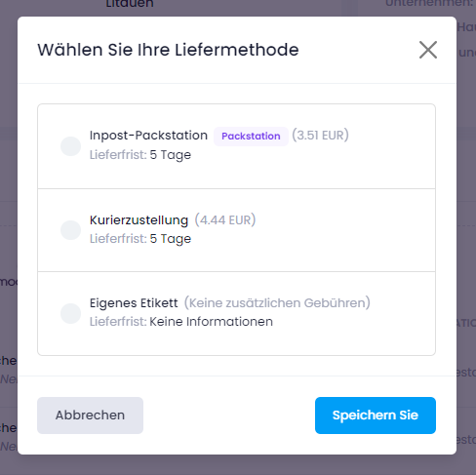
Task: Click the dimmed Litauen text behind dialog
Action: point(130,4)
